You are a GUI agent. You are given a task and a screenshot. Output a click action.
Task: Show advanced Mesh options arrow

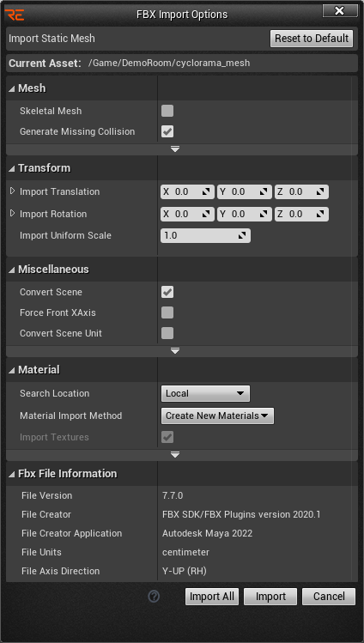[x=175, y=149]
